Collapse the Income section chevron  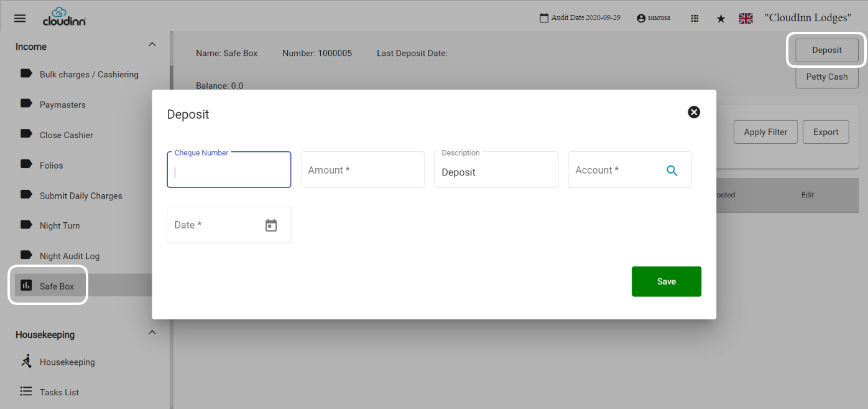[152, 45]
